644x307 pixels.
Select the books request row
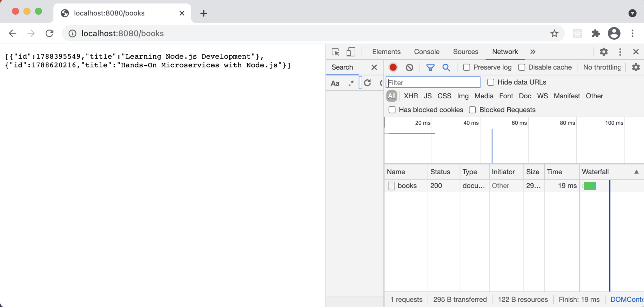click(x=407, y=186)
